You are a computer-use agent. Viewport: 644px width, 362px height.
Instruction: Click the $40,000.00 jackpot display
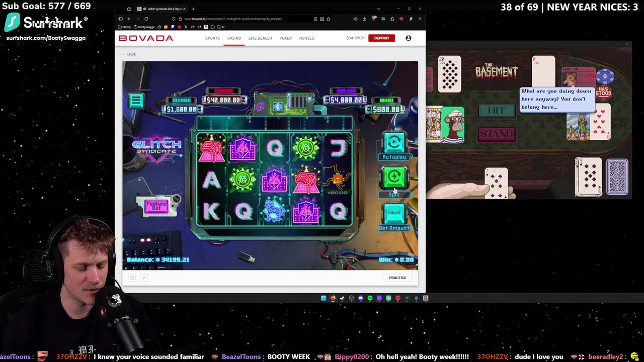click(223, 97)
